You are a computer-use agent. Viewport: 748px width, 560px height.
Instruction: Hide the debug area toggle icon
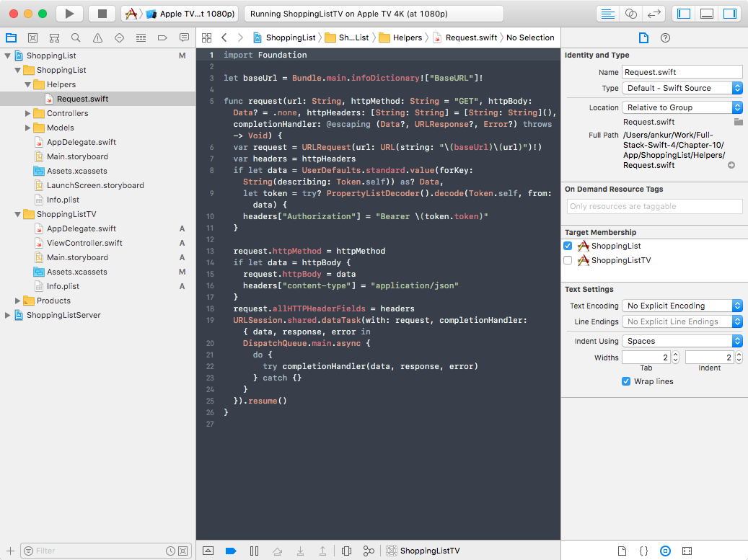pos(208,551)
